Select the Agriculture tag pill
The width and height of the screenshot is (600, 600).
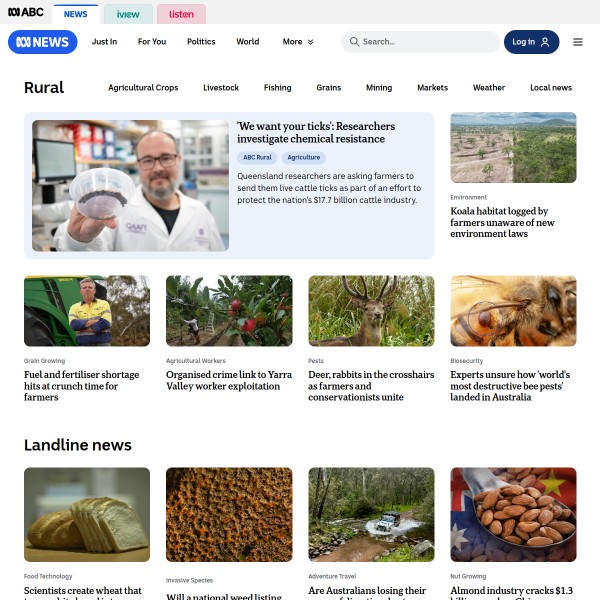pyautogui.click(x=304, y=157)
